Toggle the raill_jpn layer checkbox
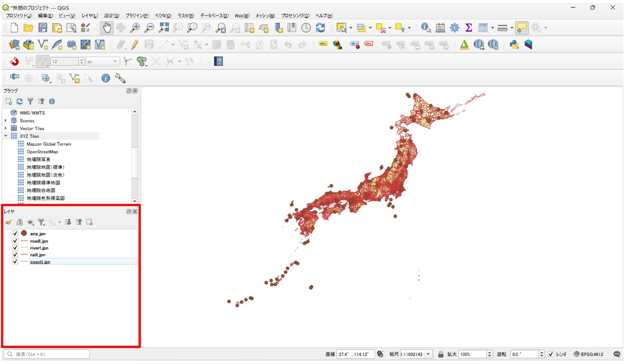The image size is (627, 364). pos(15,255)
